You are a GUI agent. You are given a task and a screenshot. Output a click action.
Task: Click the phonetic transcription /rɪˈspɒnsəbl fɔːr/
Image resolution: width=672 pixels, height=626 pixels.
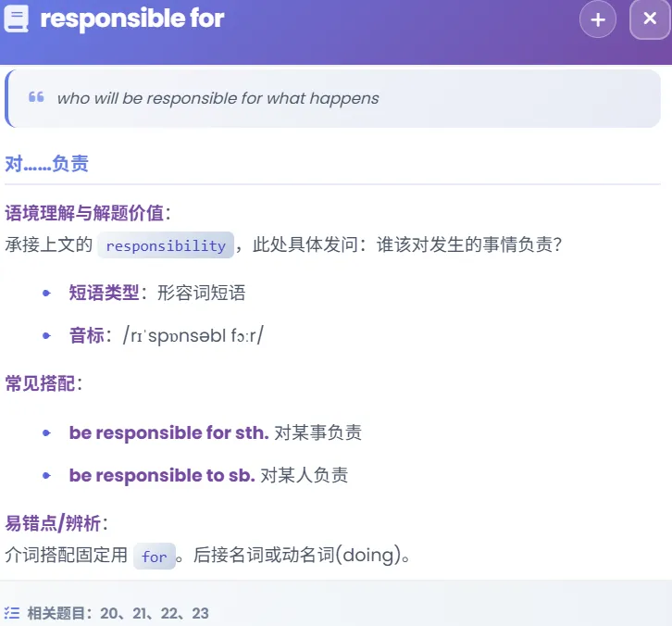(x=193, y=335)
